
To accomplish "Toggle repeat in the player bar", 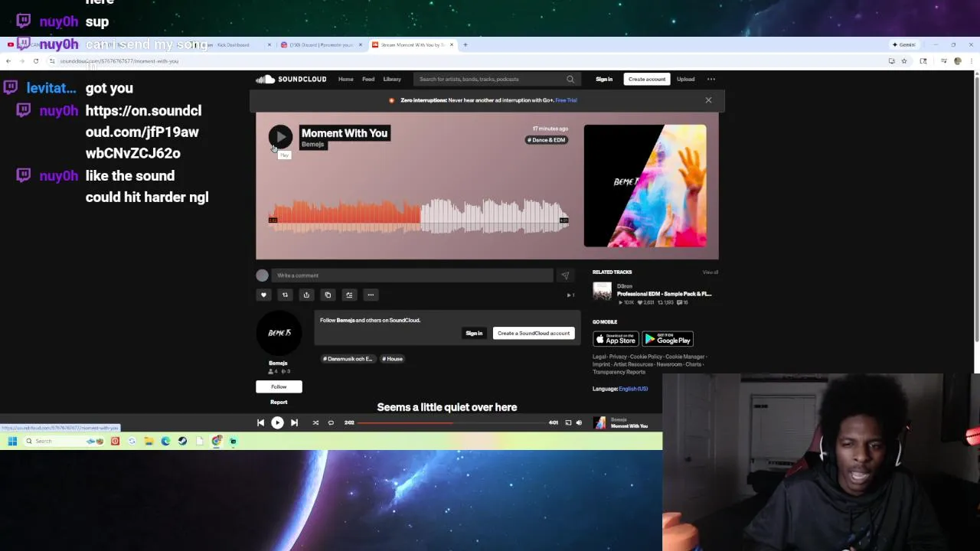I will [331, 422].
